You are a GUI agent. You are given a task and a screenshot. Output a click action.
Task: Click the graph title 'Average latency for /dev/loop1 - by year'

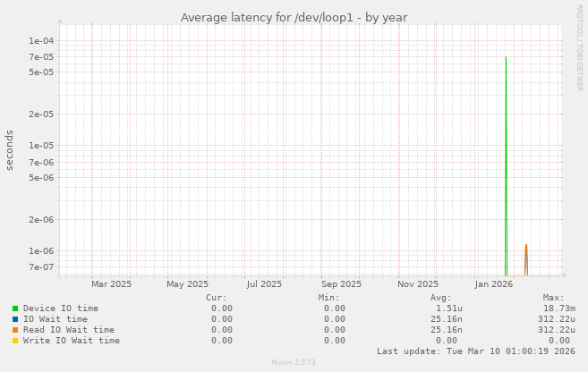click(294, 18)
